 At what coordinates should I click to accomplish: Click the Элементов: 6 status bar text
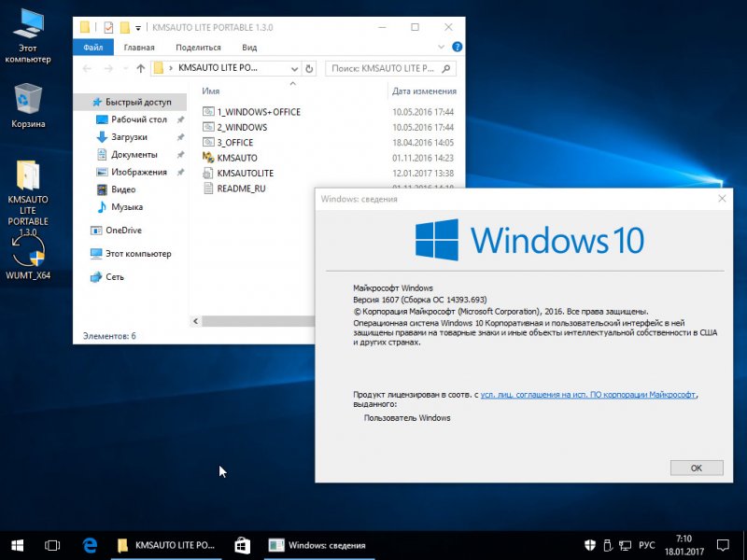click(109, 336)
